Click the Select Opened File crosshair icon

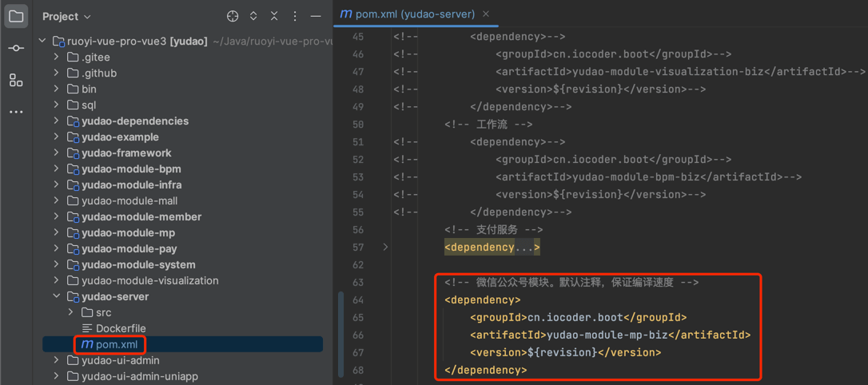233,16
